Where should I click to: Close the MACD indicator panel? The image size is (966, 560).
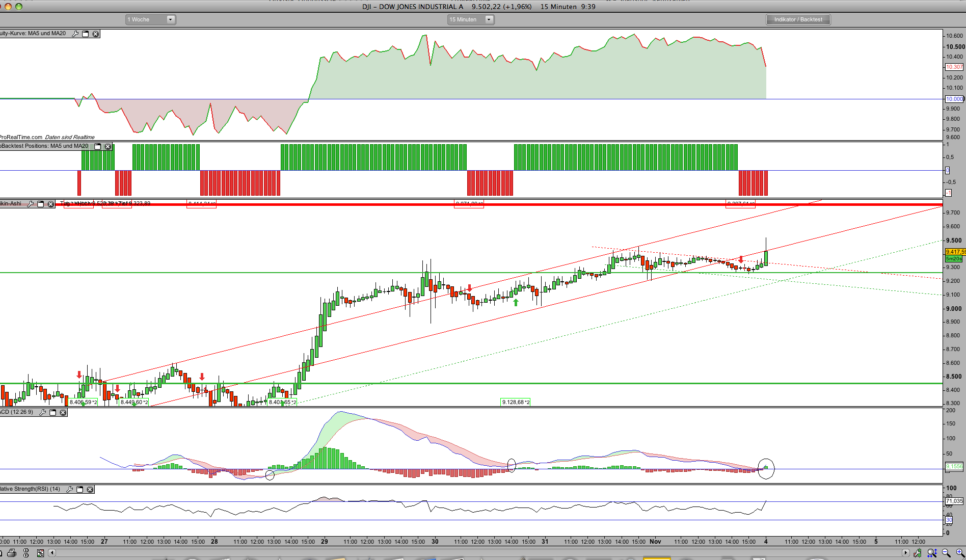(63, 412)
